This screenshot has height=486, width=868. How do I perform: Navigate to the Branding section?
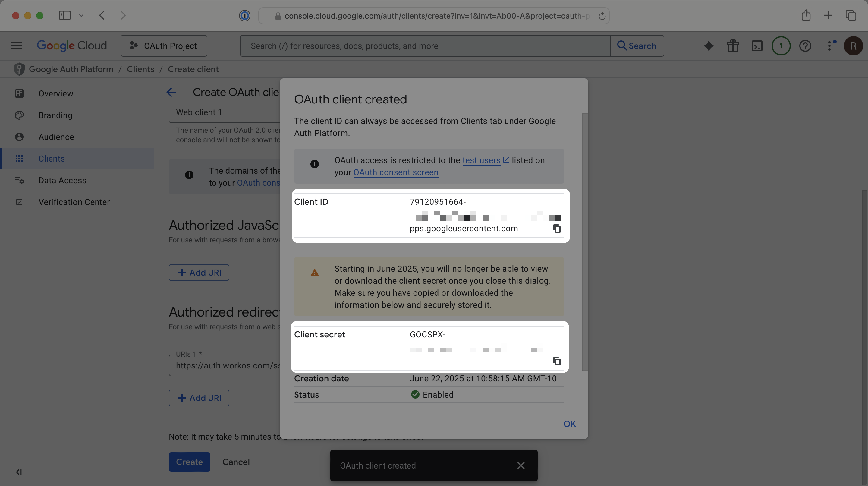(x=55, y=115)
